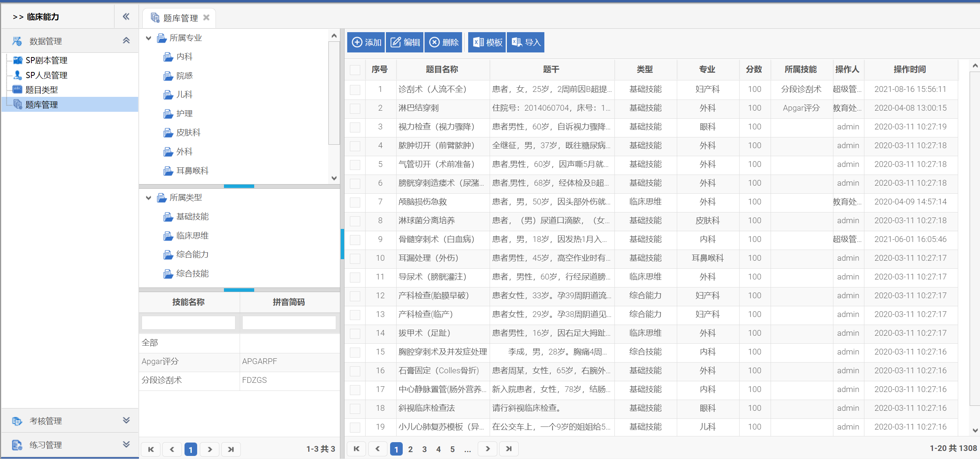Click the 耳鼻喉科 folder icon
980x459 pixels.
pos(168,171)
